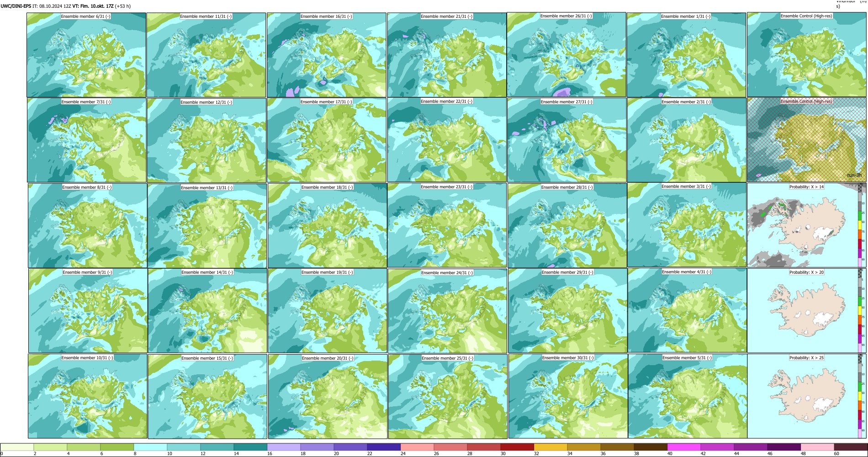
Task: Open the Ensemble member 8/31 map panel
Action: coord(87,226)
